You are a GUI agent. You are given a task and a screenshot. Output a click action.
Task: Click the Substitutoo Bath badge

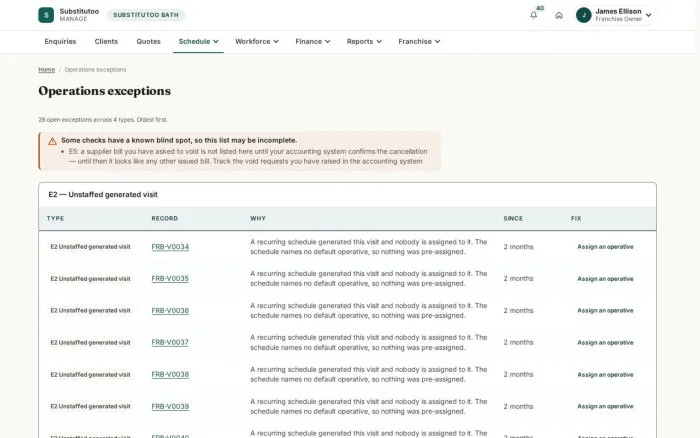click(146, 15)
